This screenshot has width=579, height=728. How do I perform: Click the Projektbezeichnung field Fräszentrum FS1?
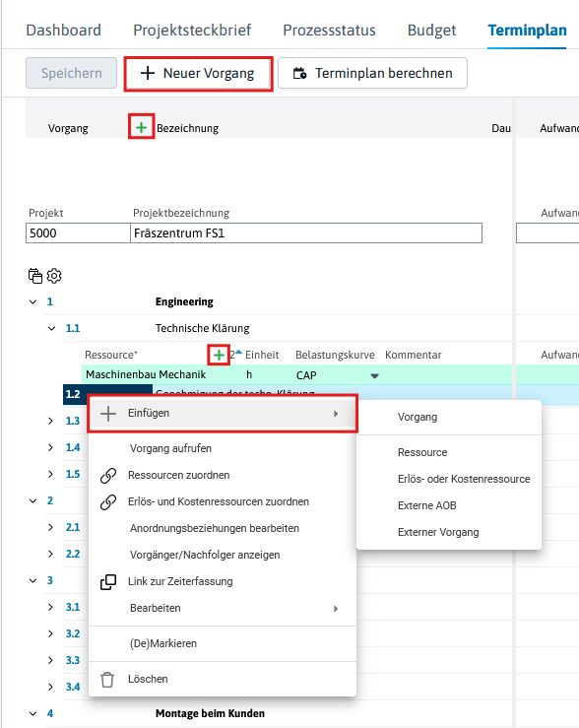pyautogui.click(x=306, y=233)
